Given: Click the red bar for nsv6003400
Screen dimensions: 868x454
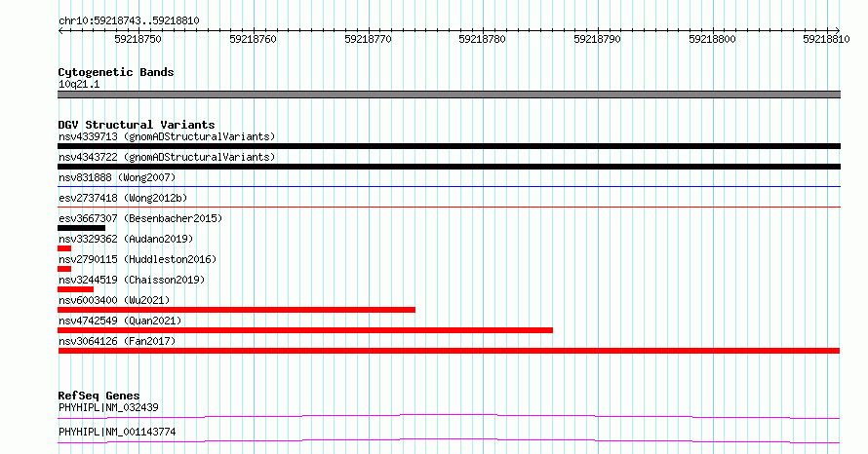Looking at the screenshot, I should 236,310.
